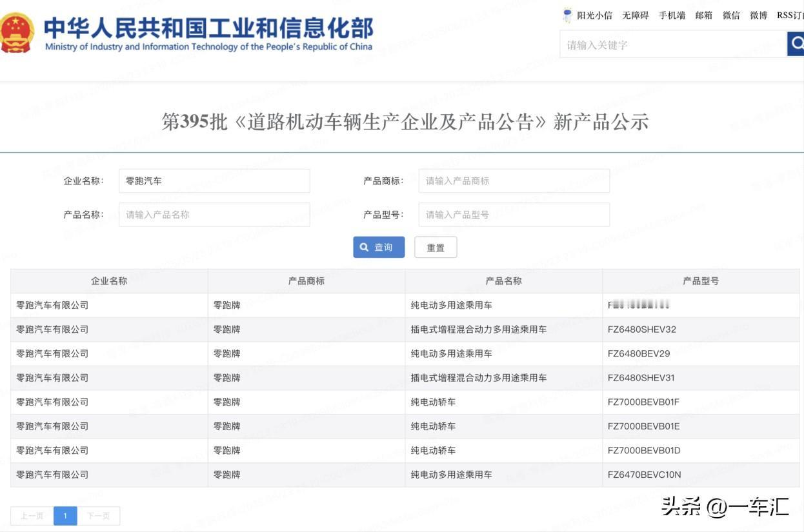
Task: Open the 手机端 mobile link
Action: (672, 15)
